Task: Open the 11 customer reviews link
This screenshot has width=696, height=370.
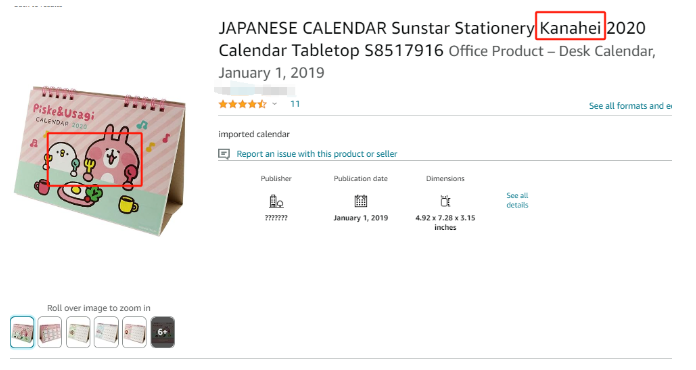Action: coord(295,104)
